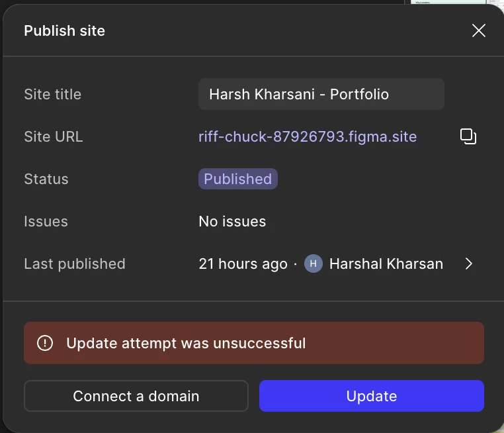
Task: Click the Issues label
Action: pos(46,222)
